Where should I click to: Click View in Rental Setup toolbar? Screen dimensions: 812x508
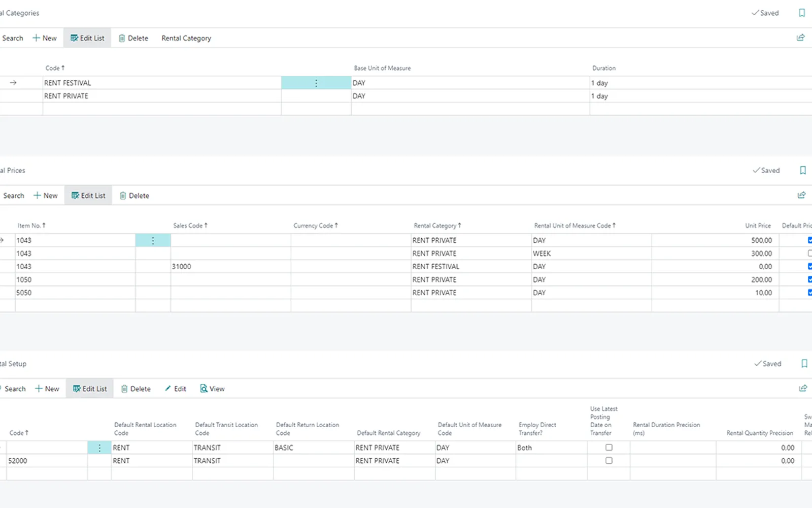(x=212, y=389)
